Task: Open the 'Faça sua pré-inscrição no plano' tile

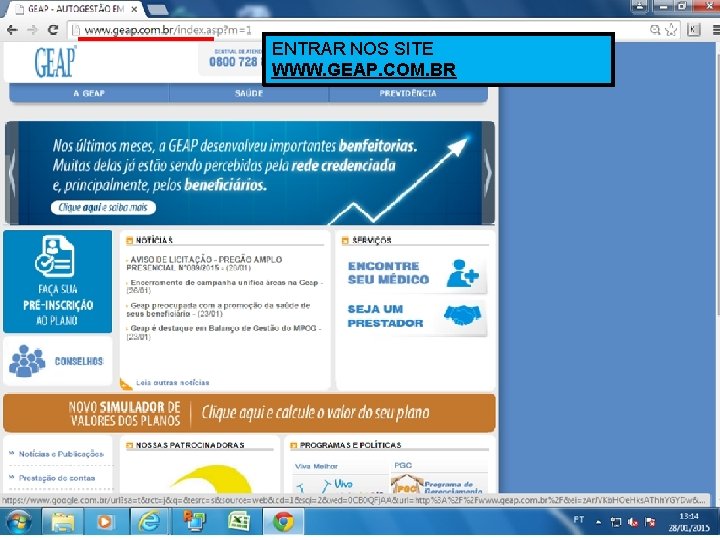Action: tap(57, 281)
